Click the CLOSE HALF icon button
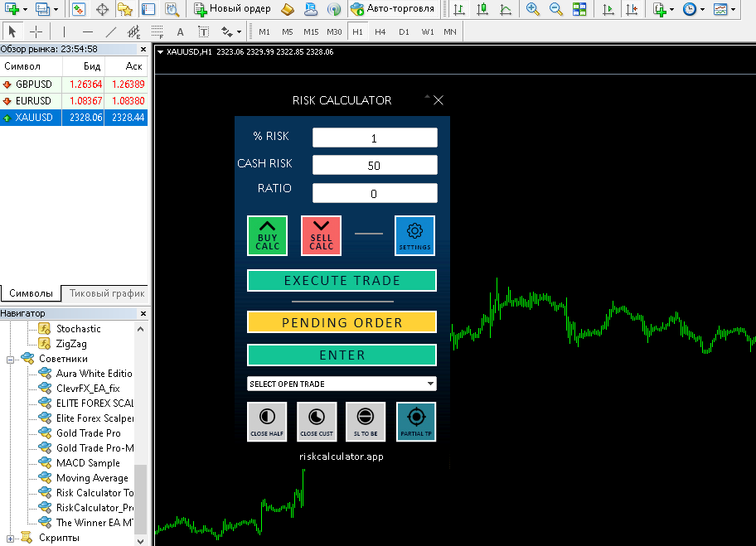 [x=267, y=422]
